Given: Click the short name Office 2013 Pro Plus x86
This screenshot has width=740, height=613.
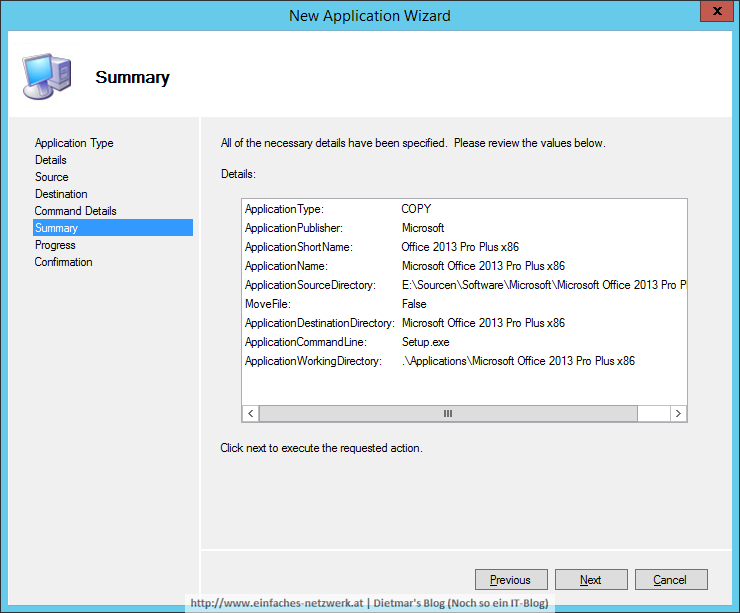Looking at the screenshot, I should click(x=460, y=247).
